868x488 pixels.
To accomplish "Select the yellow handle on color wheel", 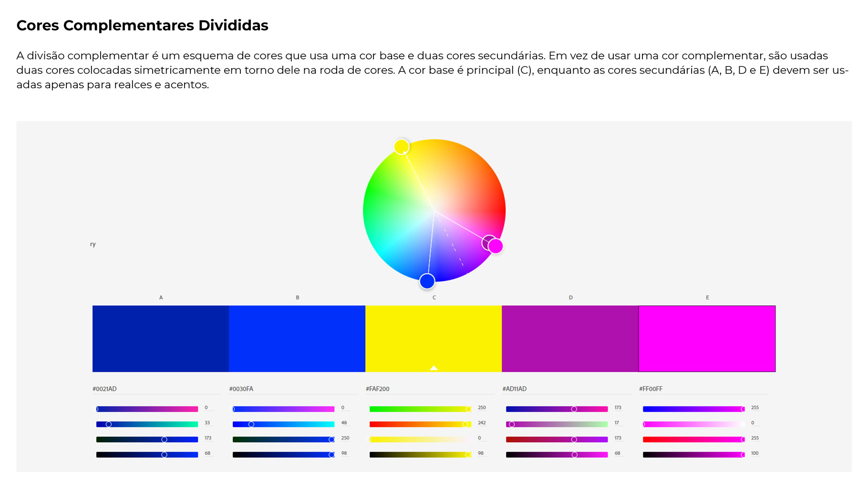I will [x=402, y=147].
